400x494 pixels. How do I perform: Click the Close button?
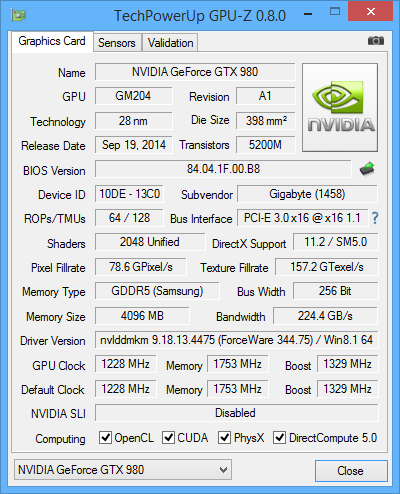click(x=351, y=471)
